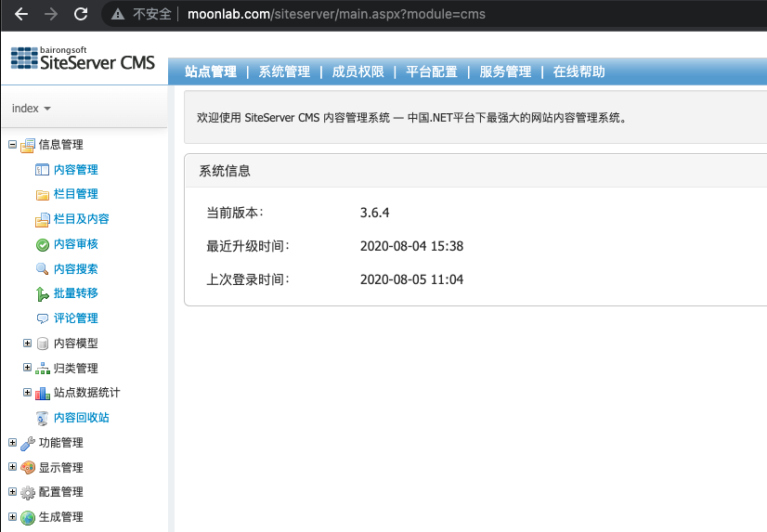Click the 欢迎使用 SiteServer CMS welcome text
This screenshot has height=532, width=767.
pyautogui.click(x=411, y=118)
